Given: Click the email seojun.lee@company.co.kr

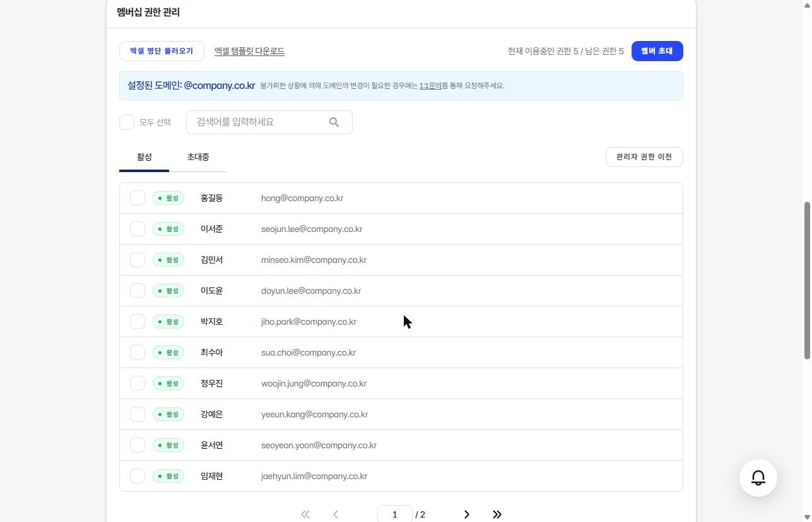Looking at the screenshot, I should 312,229.
